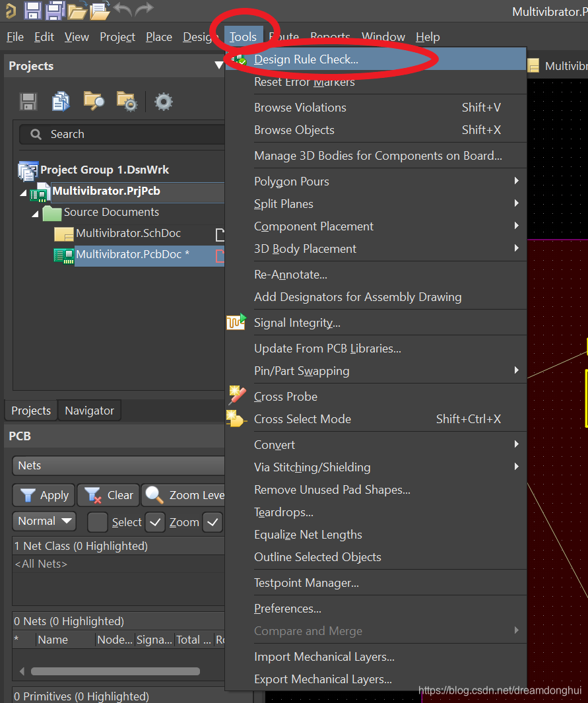Viewport: 588px width, 703px height.
Task: Click the horizontal scrollbar in nets table
Action: (115, 671)
